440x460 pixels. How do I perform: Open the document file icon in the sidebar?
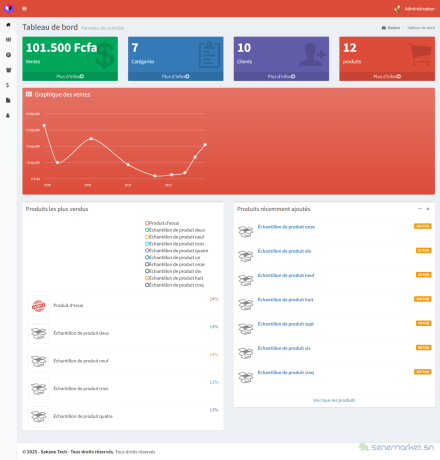8,100
